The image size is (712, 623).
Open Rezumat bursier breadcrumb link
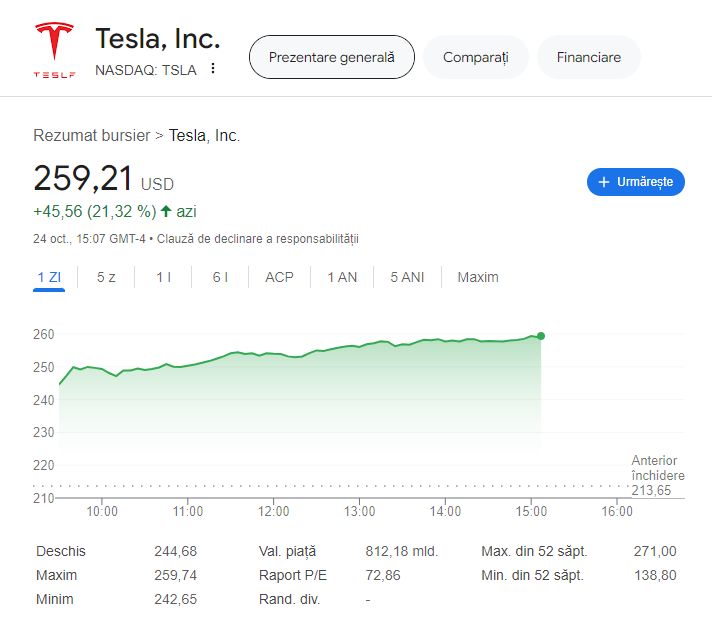tap(92, 135)
